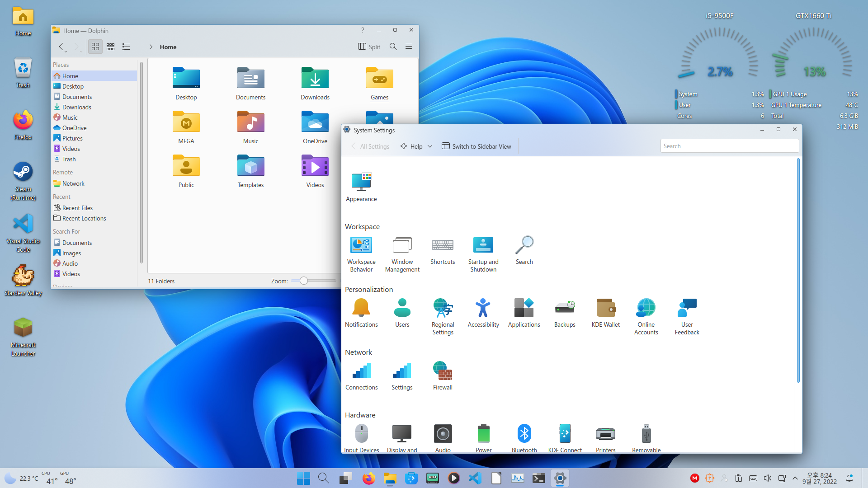The image size is (868, 488).
Task: Open volume control in system tray
Action: pyautogui.click(x=767, y=478)
